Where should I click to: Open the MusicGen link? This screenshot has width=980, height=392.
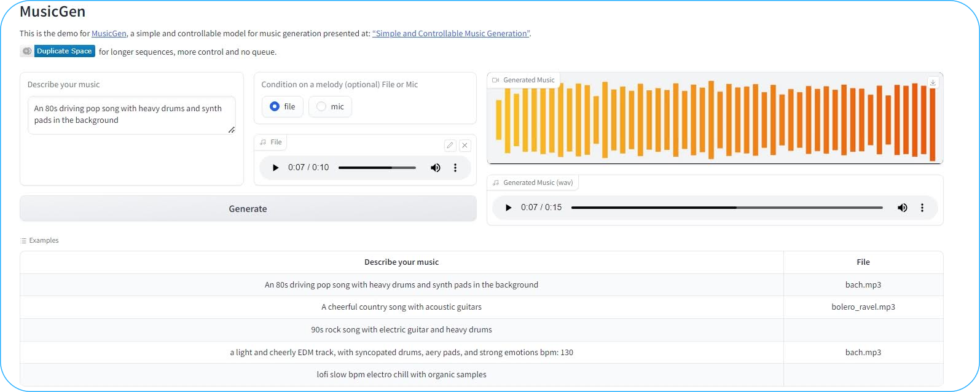click(x=109, y=34)
